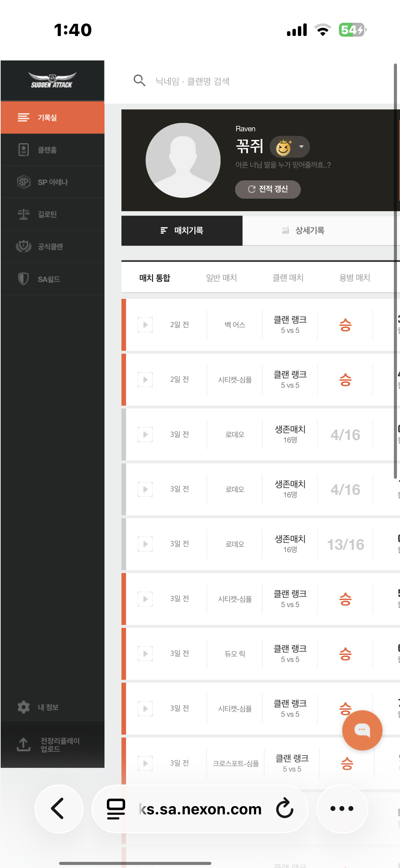Open the SA쉴드 shield icon

click(x=23, y=279)
